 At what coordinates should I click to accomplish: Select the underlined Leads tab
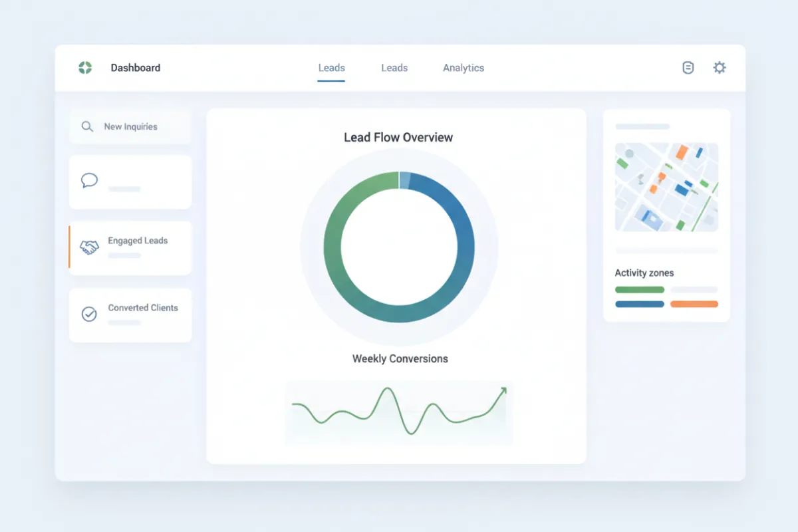tap(331, 68)
